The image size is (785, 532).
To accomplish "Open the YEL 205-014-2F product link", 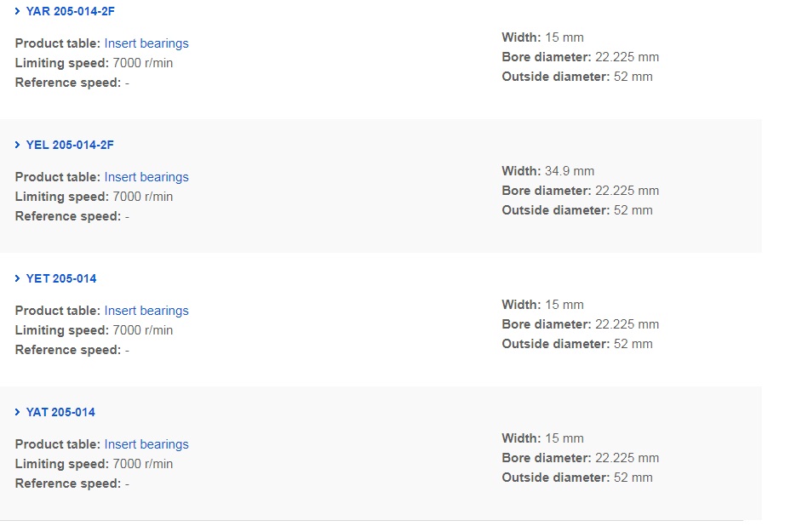I will [70, 145].
